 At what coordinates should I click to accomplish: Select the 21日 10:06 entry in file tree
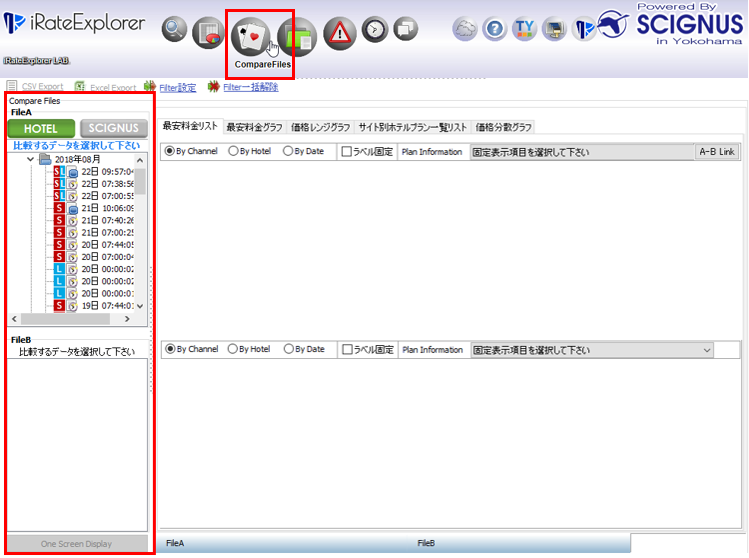pos(107,208)
